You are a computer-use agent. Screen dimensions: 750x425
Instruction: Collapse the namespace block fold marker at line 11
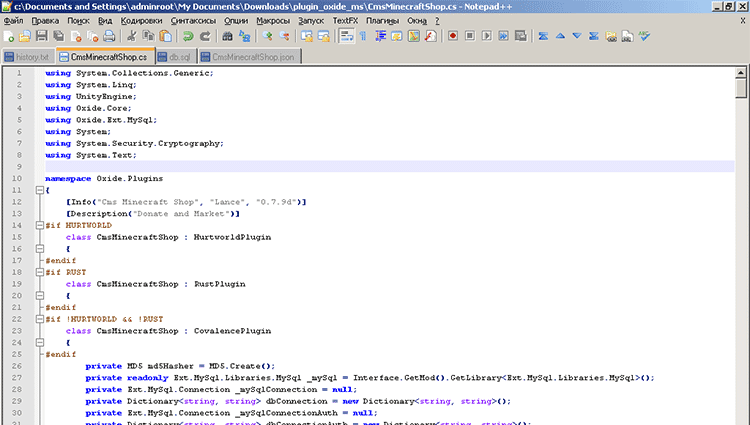pos(37,190)
